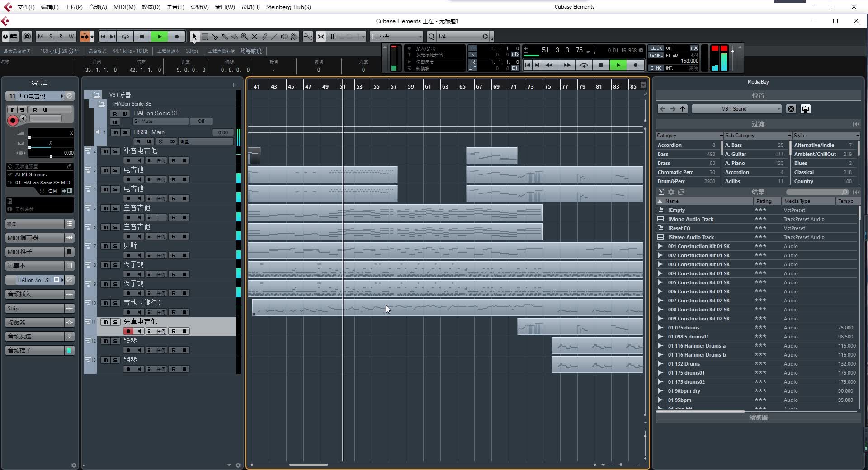The height and width of the screenshot is (470, 868).
Task: Click the MediaBay back arrow
Action: (663, 109)
